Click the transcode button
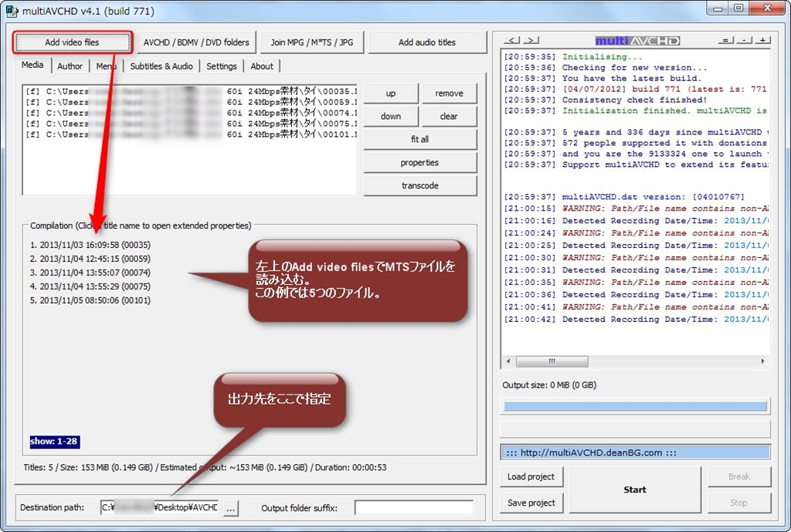 coord(419,186)
